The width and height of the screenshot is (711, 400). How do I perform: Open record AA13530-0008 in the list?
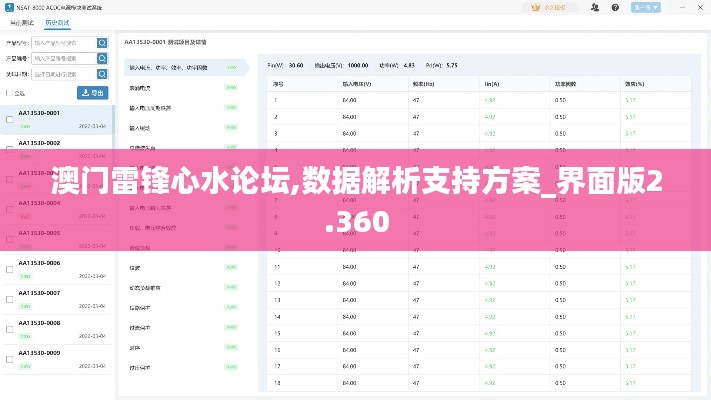coord(56,329)
